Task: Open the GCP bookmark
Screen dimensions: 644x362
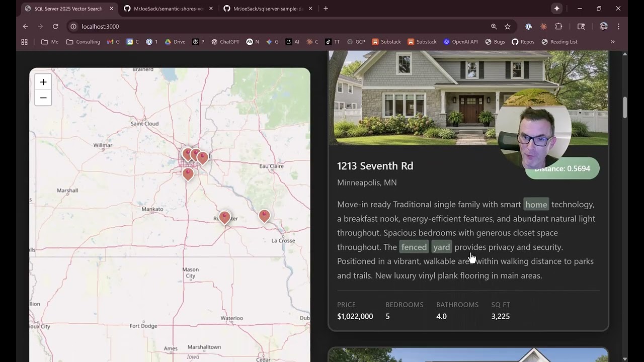Action: coord(356,42)
